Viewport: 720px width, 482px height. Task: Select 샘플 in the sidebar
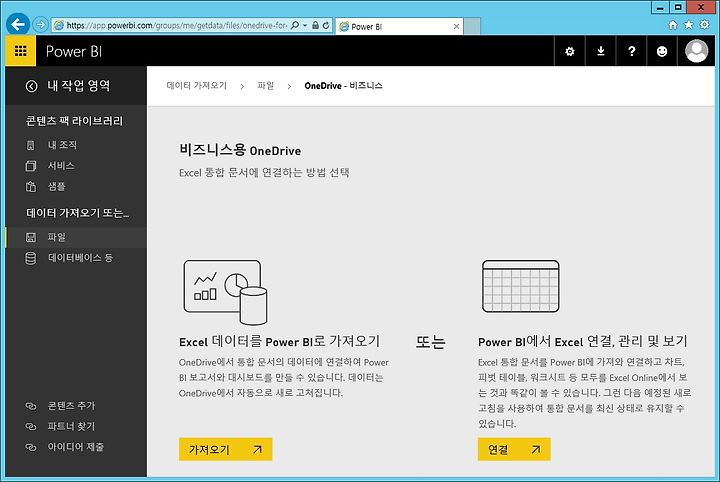point(56,186)
